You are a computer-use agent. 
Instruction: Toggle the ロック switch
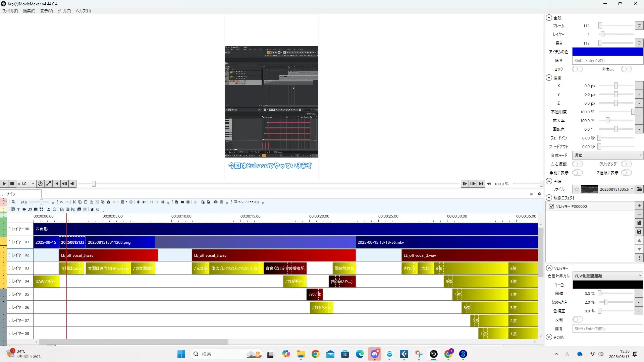[577, 69]
